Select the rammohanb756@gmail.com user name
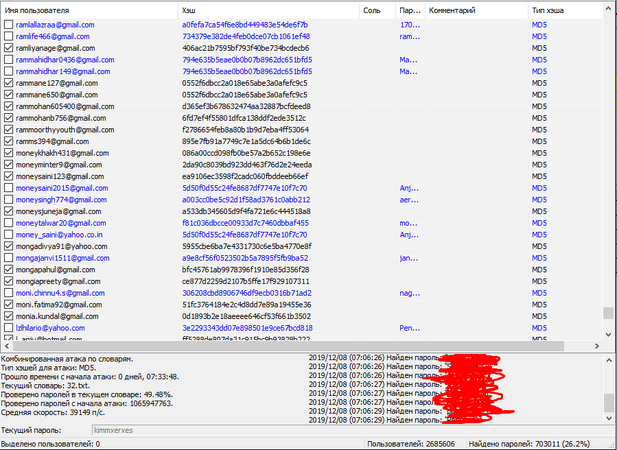Image resolution: width=617 pixels, height=450 pixels. pos(61,118)
